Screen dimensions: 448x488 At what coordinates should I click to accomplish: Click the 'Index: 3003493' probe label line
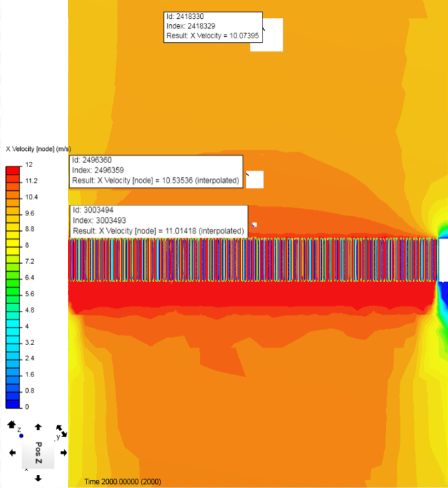click(99, 221)
